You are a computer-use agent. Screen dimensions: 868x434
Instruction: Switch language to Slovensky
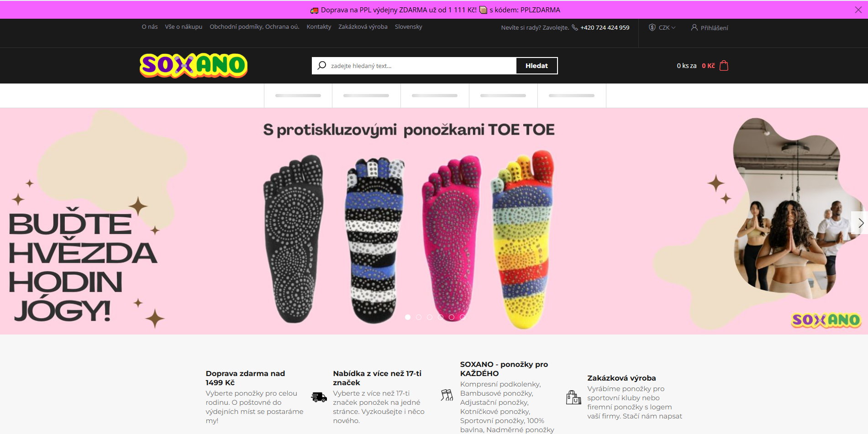point(409,26)
